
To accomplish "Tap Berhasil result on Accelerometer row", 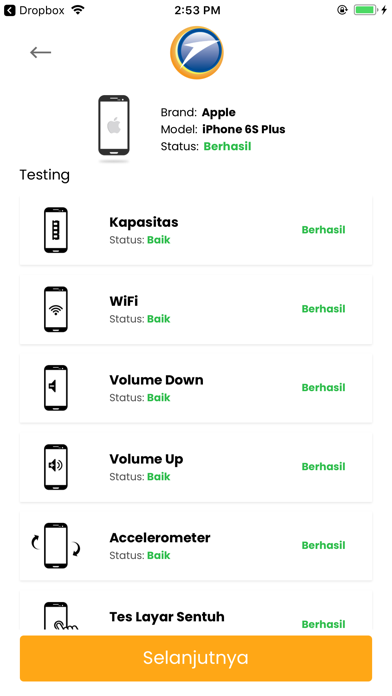I will pyautogui.click(x=323, y=545).
